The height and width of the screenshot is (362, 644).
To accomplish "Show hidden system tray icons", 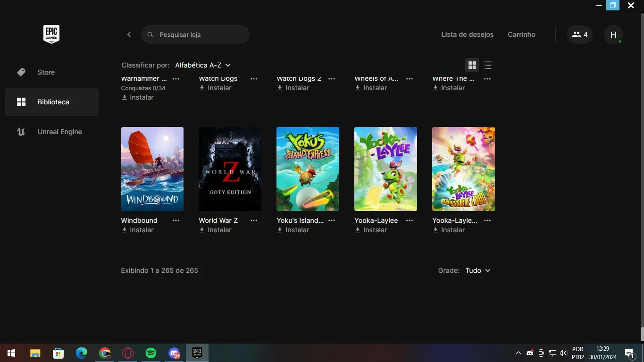I will coord(518,353).
